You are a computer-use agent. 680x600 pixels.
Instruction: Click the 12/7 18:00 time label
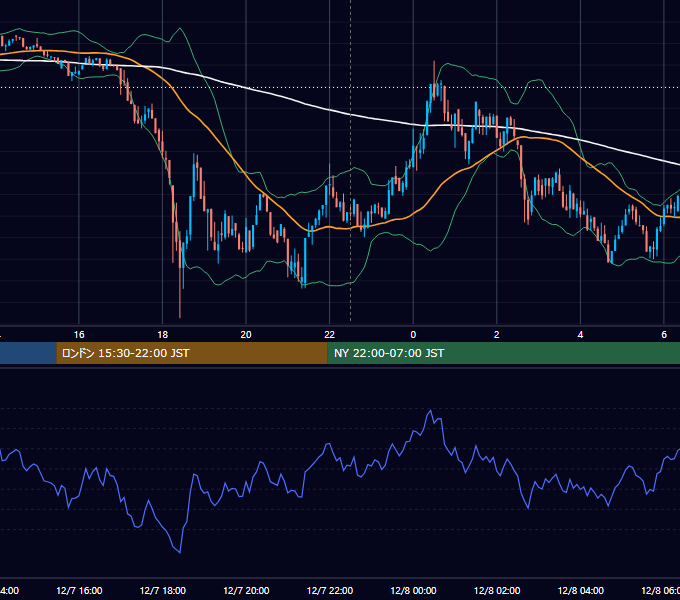point(163,590)
